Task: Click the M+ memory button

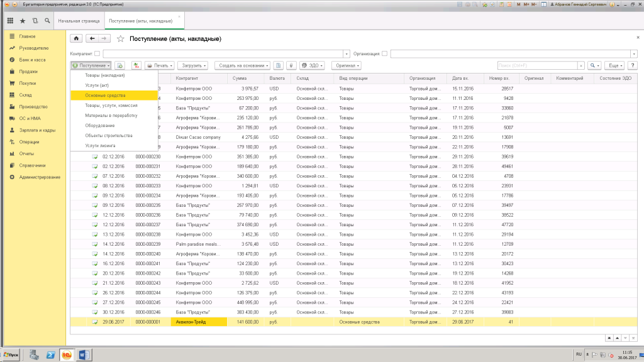Action: [526, 4]
